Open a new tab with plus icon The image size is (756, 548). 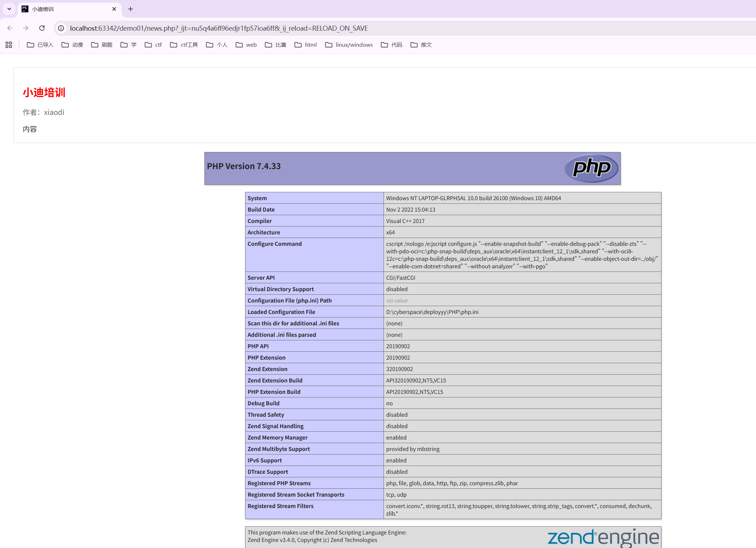click(131, 9)
